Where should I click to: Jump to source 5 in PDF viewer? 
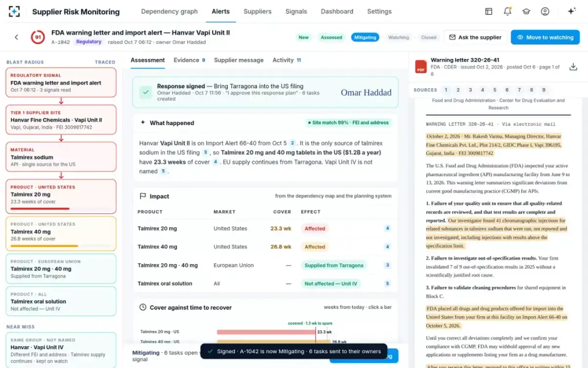[494, 90]
